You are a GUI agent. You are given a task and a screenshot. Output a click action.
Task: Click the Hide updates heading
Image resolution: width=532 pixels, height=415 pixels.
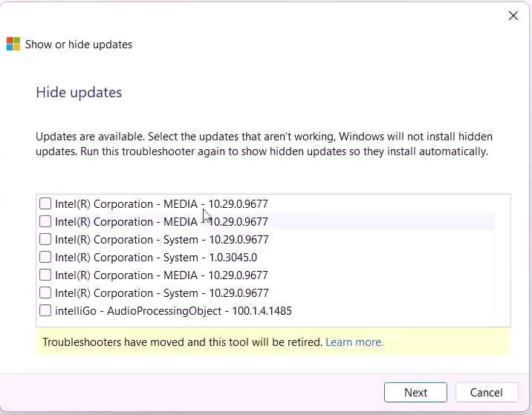point(79,92)
